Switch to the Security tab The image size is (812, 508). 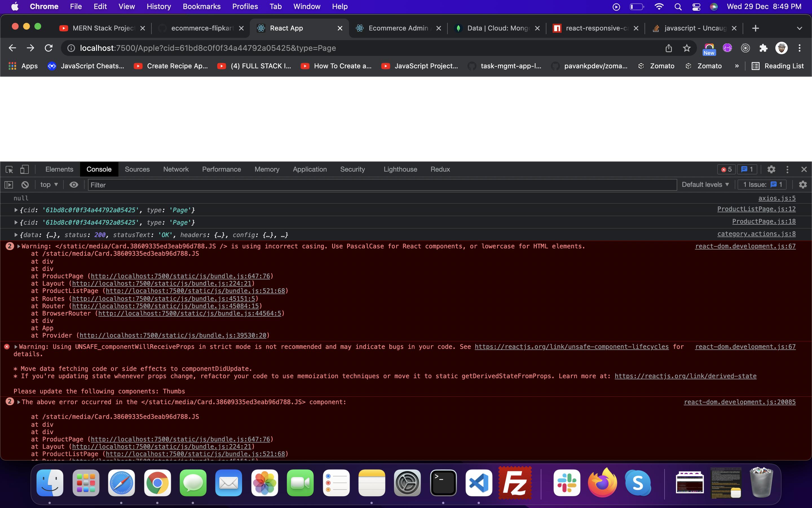click(352, 169)
